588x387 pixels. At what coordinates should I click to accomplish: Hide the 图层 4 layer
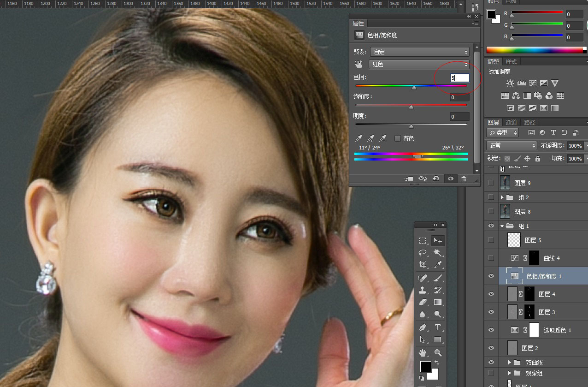tap(491, 294)
